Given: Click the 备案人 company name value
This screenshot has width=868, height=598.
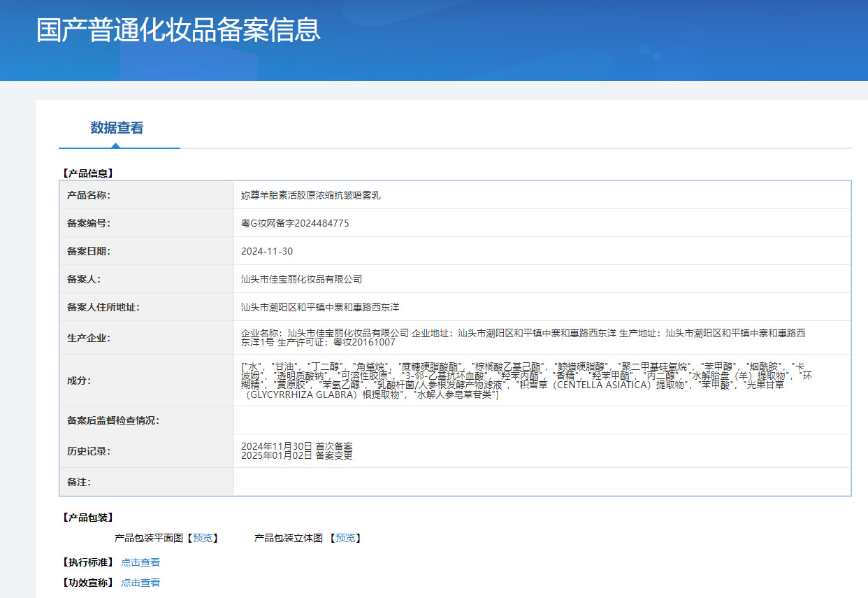Looking at the screenshot, I should click(301, 279).
